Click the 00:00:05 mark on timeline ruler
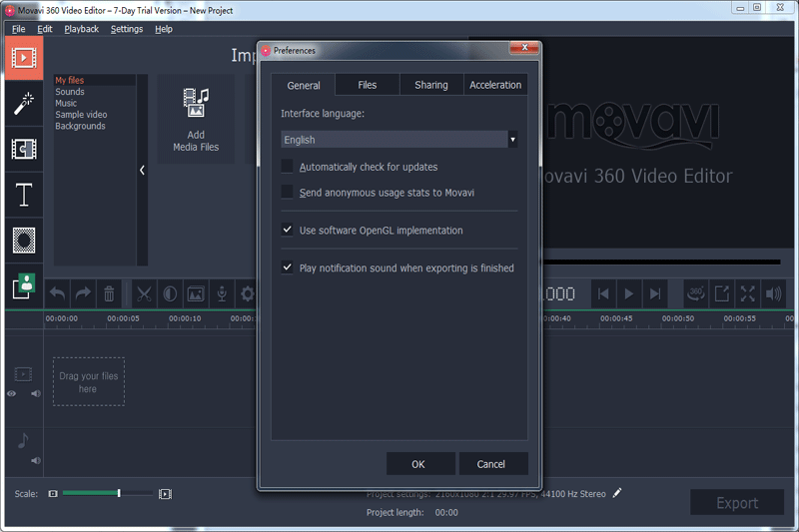799x532 pixels. (123, 318)
